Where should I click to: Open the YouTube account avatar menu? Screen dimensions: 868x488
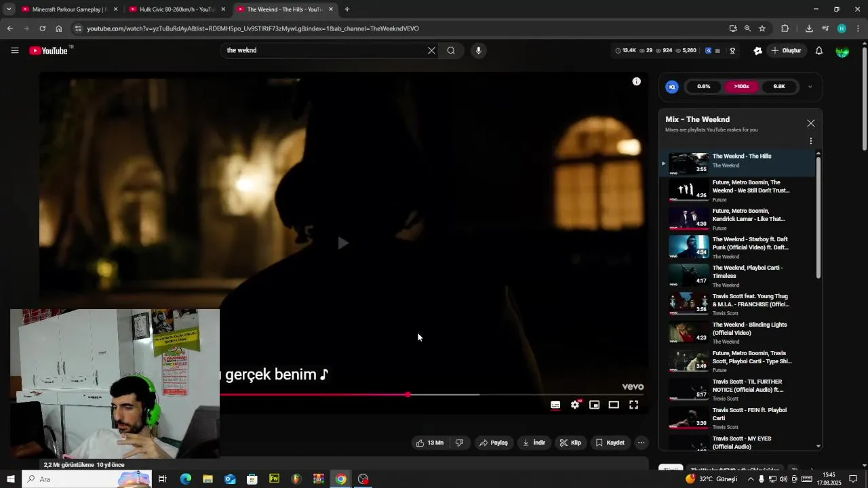[842, 51]
